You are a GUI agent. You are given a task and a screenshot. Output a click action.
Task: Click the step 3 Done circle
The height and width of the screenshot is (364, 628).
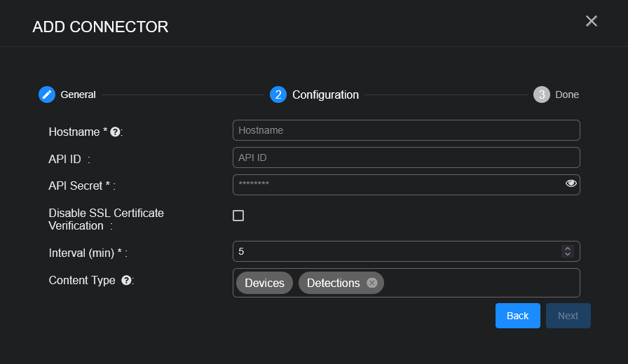tap(542, 94)
